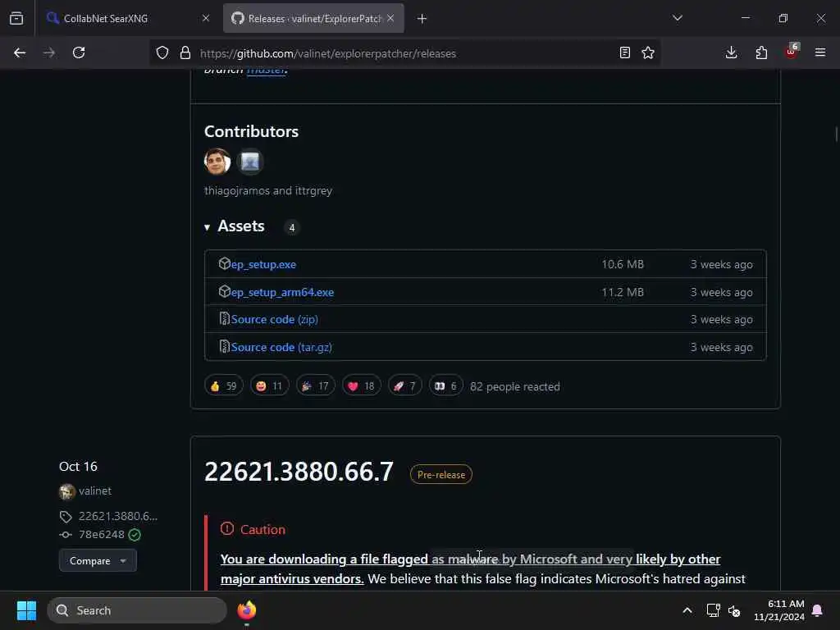Open Firefox application menu
840x630 pixels.
[x=820, y=52]
